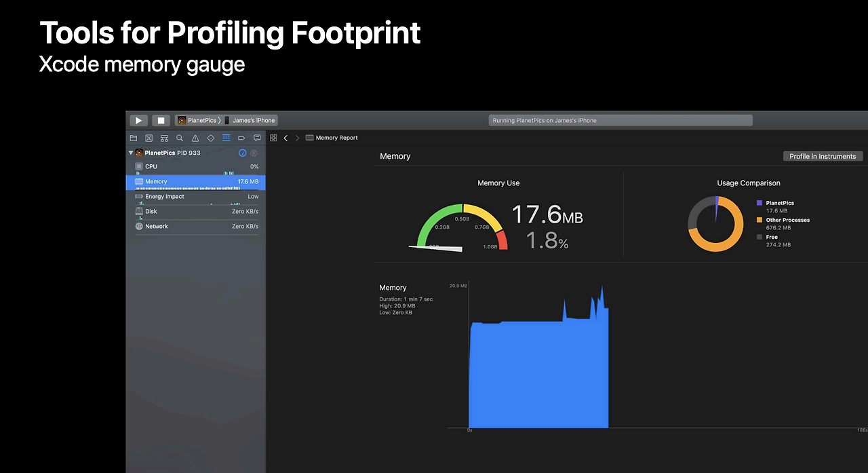This screenshot has width=868, height=473.
Task: Select the Memory gauge row
Action: click(x=195, y=182)
